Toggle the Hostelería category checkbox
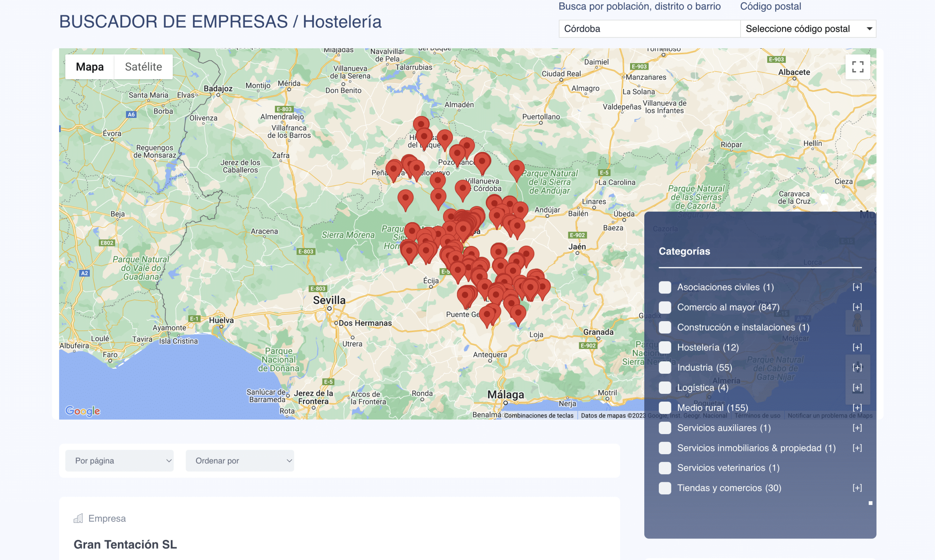The width and height of the screenshot is (935, 560). point(665,347)
